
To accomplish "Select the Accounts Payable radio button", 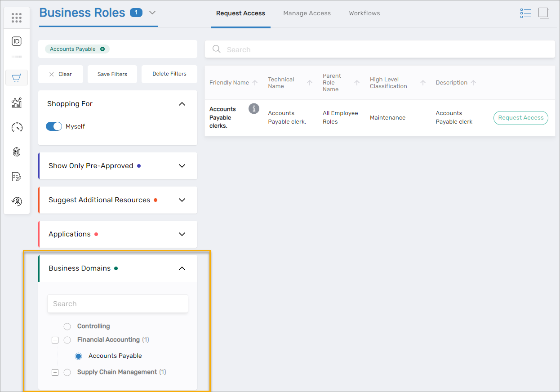I will pos(78,356).
